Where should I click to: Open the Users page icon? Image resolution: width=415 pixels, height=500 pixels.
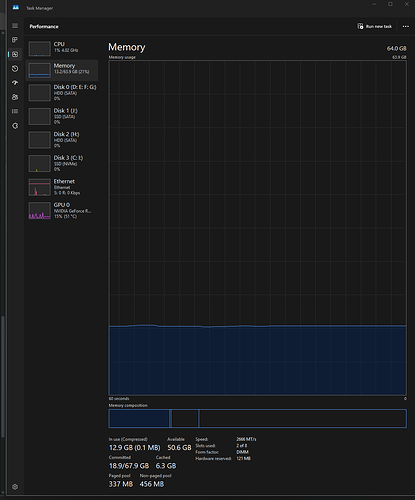coord(15,97)
